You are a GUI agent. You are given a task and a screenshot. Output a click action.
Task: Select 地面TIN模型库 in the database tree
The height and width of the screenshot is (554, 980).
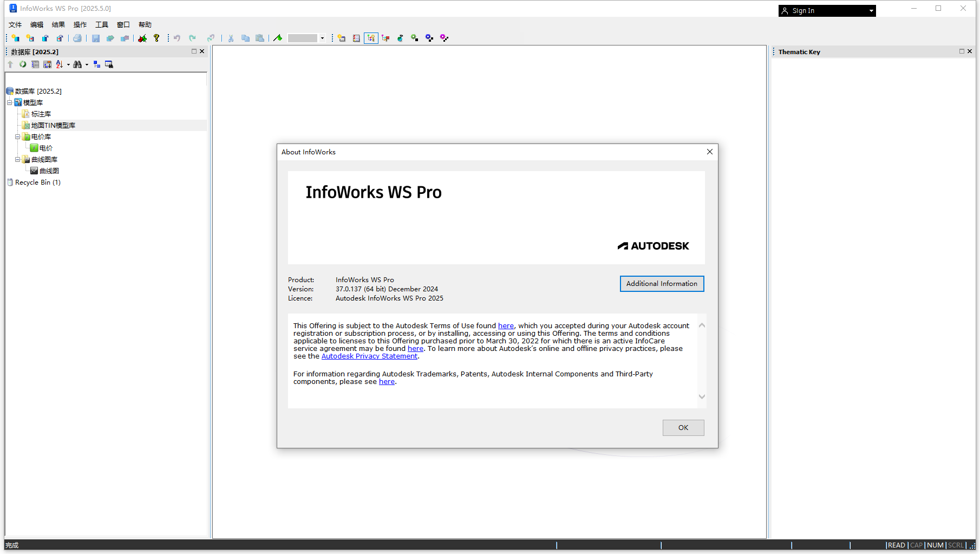tap(53, 125)
